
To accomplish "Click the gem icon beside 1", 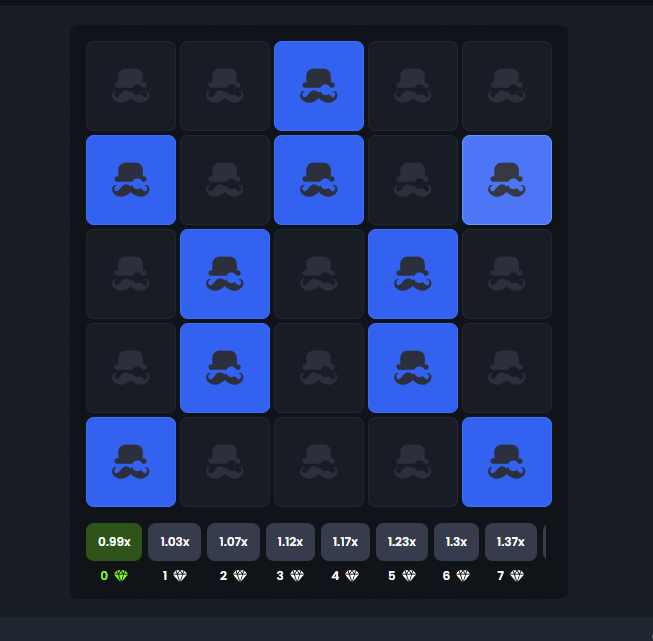I will click(x=180, y=576).
